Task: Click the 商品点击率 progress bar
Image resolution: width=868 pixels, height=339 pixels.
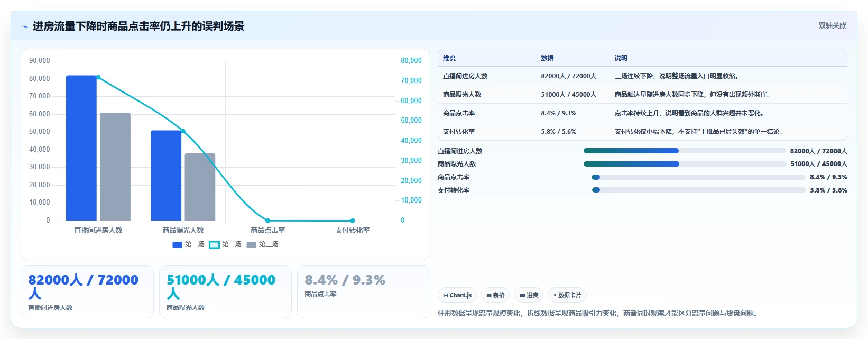Action: (x=698, y=177)
